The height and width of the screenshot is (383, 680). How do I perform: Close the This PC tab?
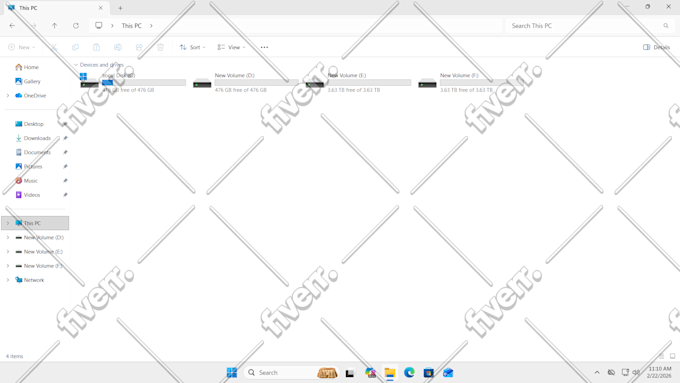(101, 8)
